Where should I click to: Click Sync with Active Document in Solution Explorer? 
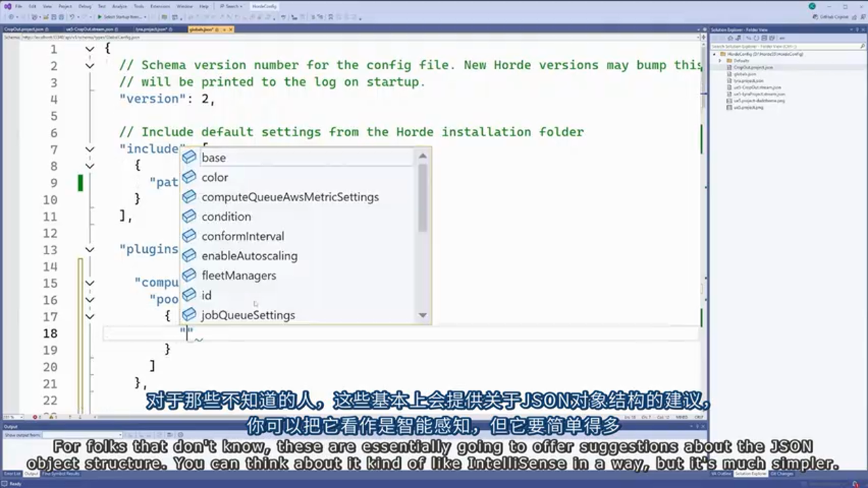749,38
